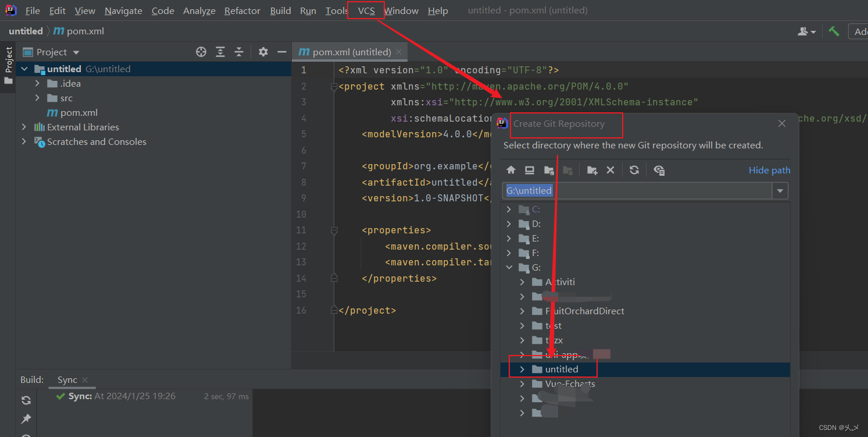The image size is (868, 437).
Task: Expand the src folder in Project tree
Action: (x=37, y=98)
